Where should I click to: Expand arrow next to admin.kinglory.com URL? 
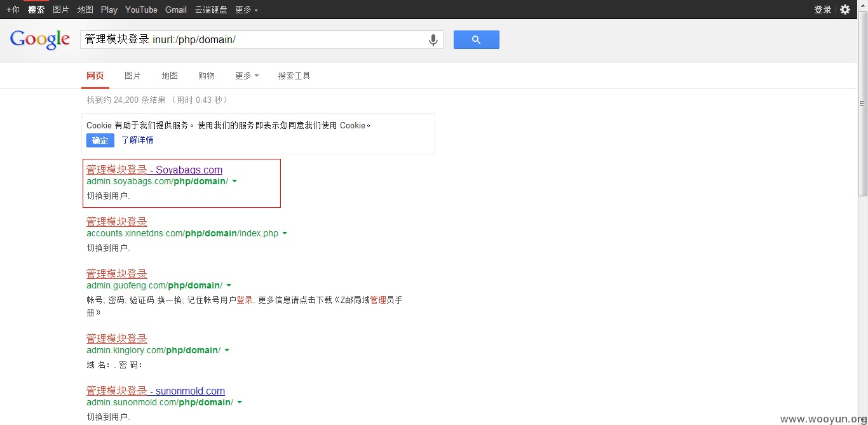227,350
